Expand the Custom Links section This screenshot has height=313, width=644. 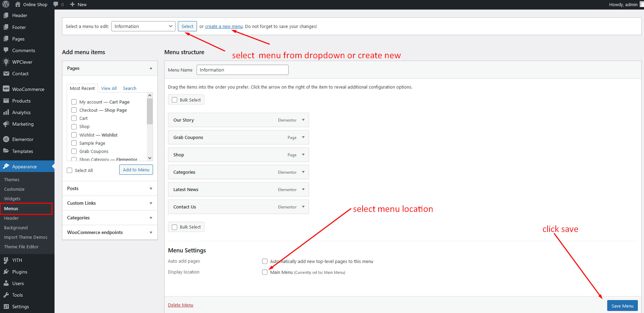[109, 203]
